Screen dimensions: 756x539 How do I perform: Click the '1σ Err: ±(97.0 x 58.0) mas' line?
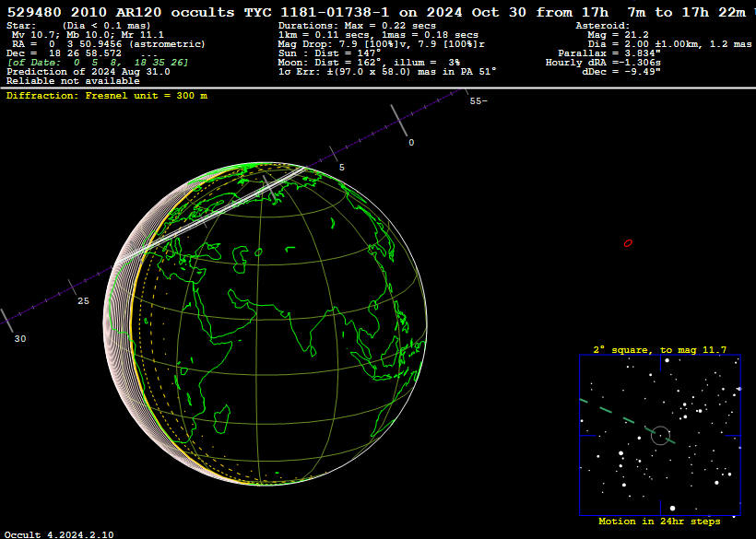tap(387, 72)
